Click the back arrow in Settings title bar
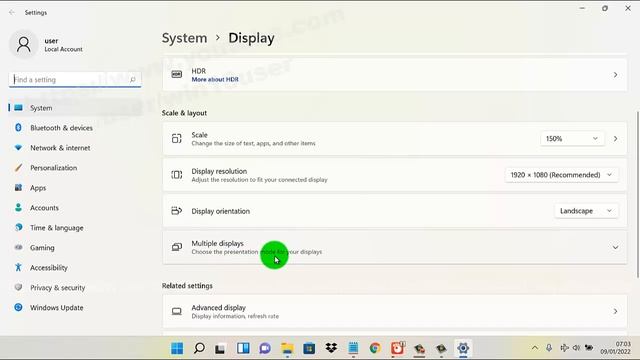The height and width of the screenshot is (360, 640). coord(12,13)
